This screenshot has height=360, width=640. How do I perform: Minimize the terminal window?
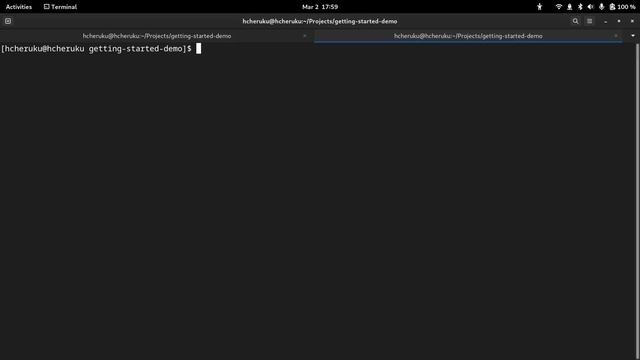click(606, 21)
